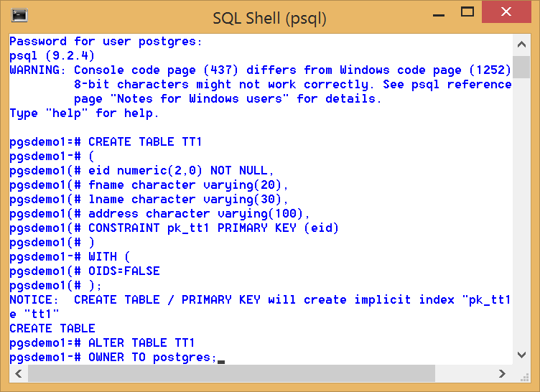
Task: Maximize the SQL Shell window
Action: 468,13
